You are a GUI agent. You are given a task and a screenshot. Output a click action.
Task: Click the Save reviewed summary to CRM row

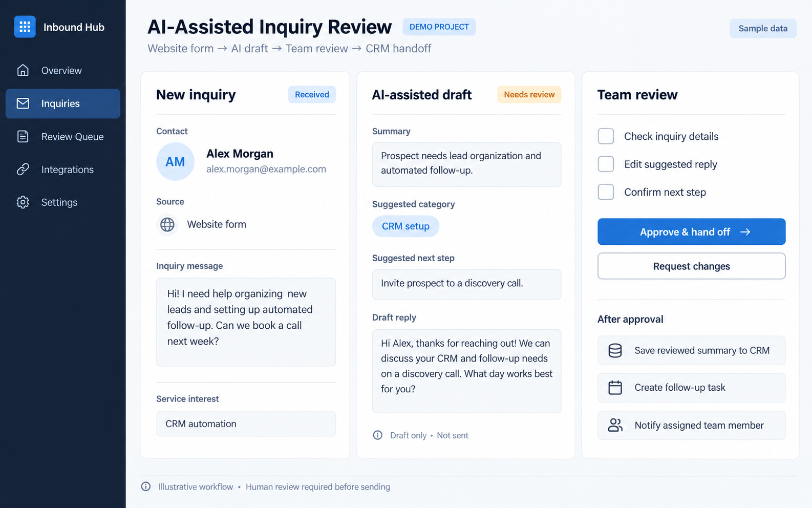[691, 350]
